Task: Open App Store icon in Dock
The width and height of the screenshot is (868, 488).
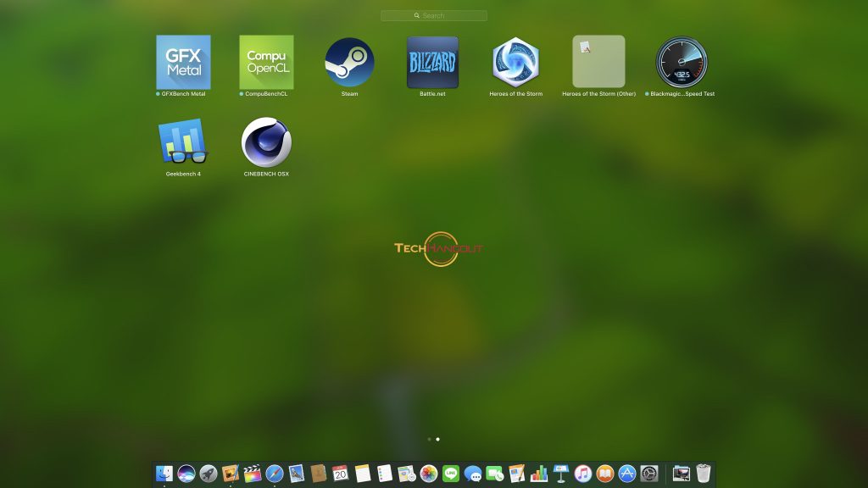Action: [x=626, y=474]
